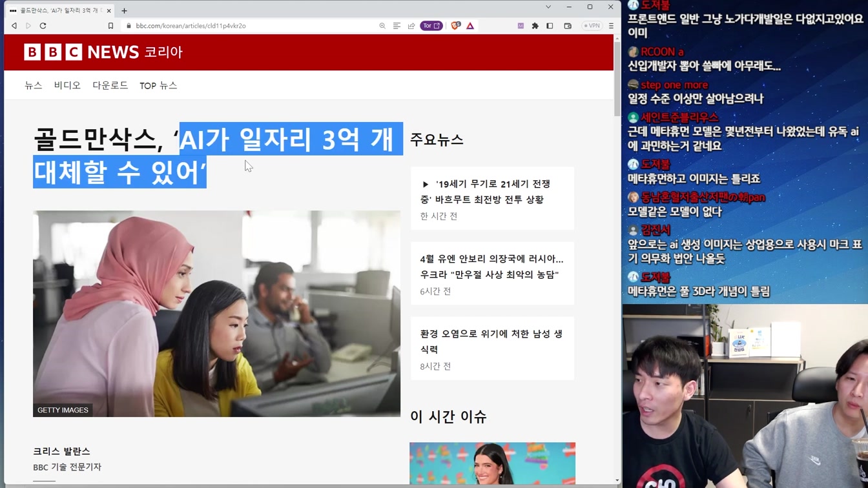Open the extensions puzzle icon

[535, 26]
